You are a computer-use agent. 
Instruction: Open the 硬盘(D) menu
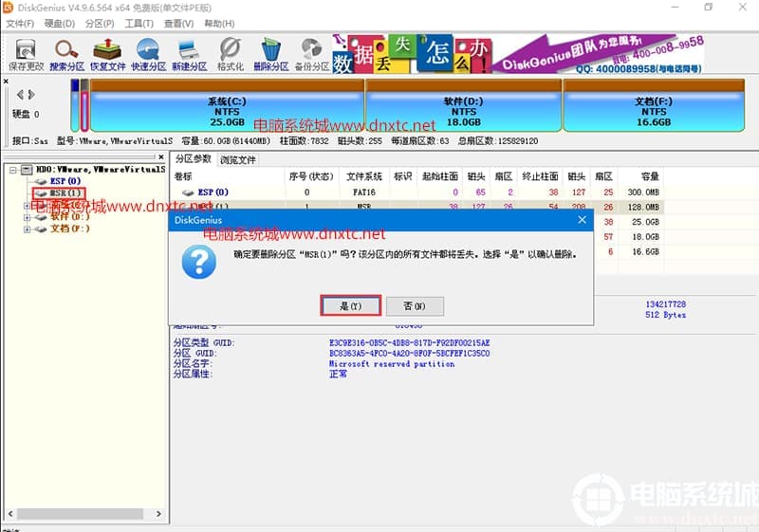(60, 24)
